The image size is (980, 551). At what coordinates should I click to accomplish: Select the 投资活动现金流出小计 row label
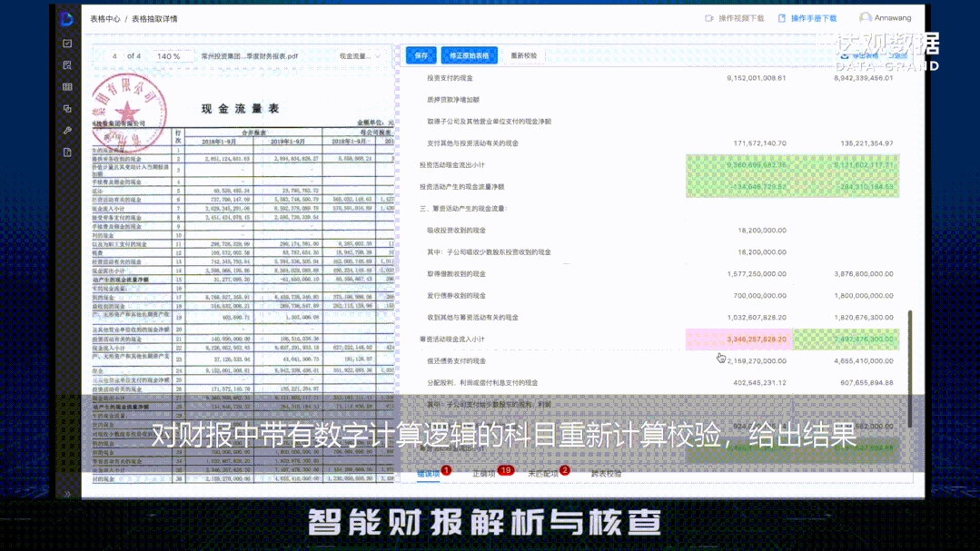[x=452, y=165]
